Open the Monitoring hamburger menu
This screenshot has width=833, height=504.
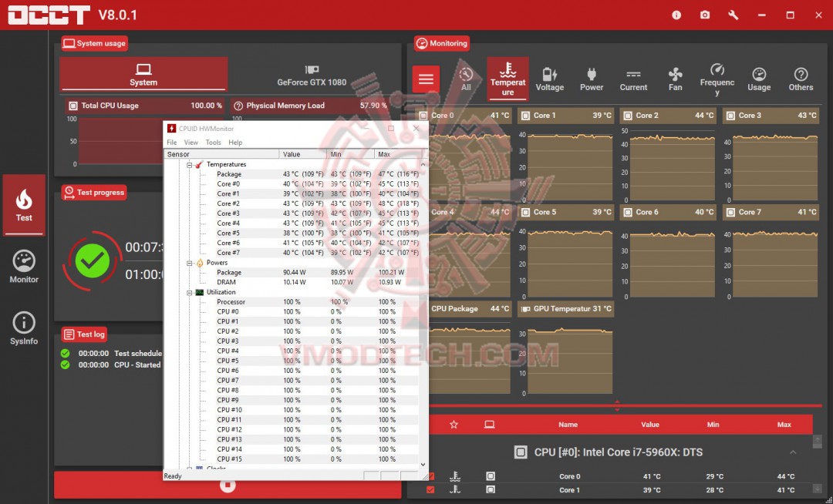426,79
